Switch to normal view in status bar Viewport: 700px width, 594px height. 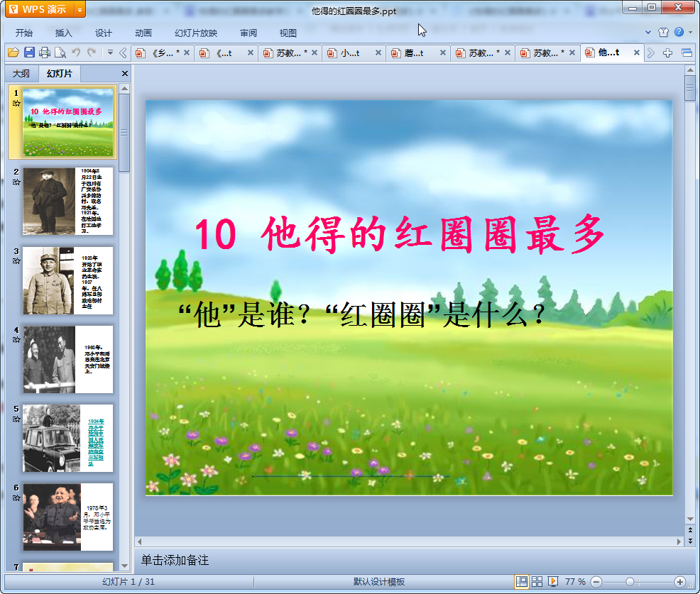point(521,581)
